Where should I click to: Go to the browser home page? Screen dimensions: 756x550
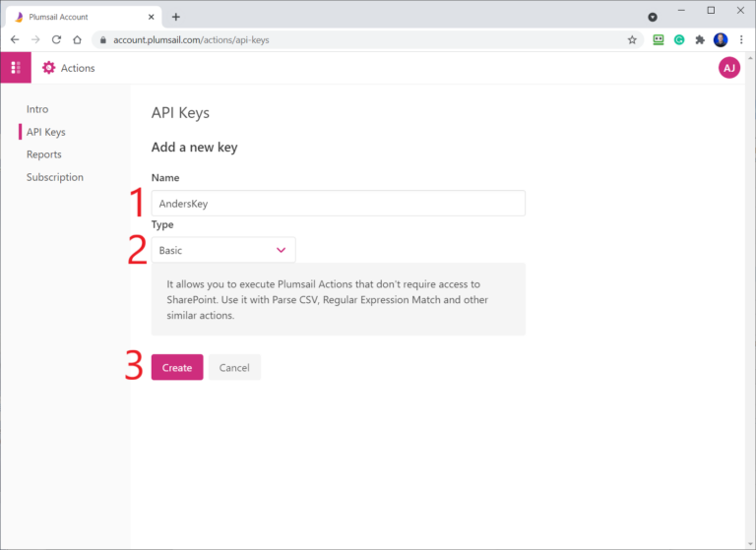pyautogui.click(x=77, y=40)
